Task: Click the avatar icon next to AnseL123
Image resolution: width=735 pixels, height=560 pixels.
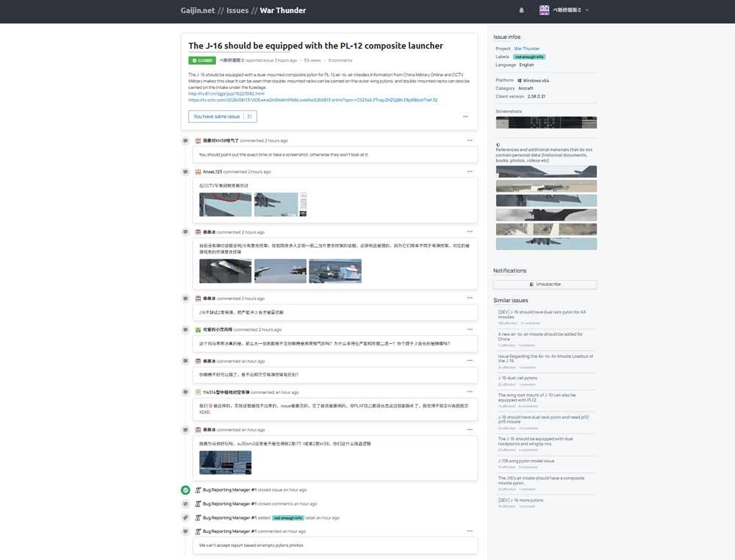Action: click(x=198, y=172)
